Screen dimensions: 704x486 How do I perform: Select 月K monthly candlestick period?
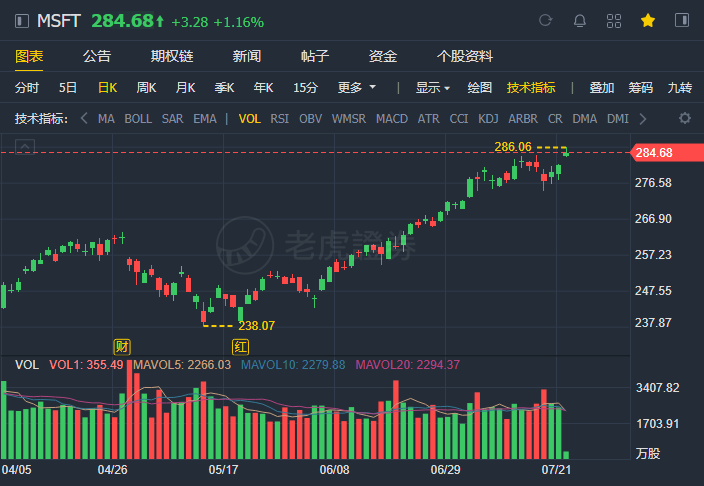(185, 88)
